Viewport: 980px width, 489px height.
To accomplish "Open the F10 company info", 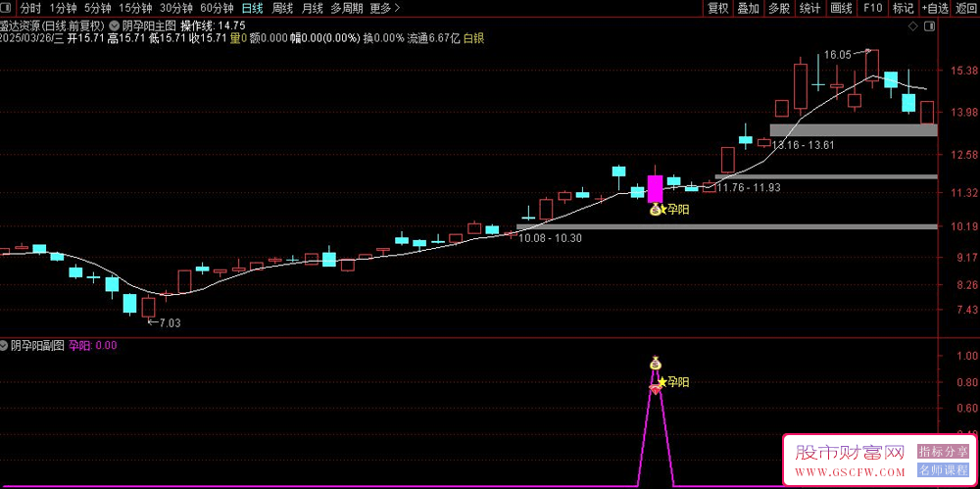I will 872,8.
